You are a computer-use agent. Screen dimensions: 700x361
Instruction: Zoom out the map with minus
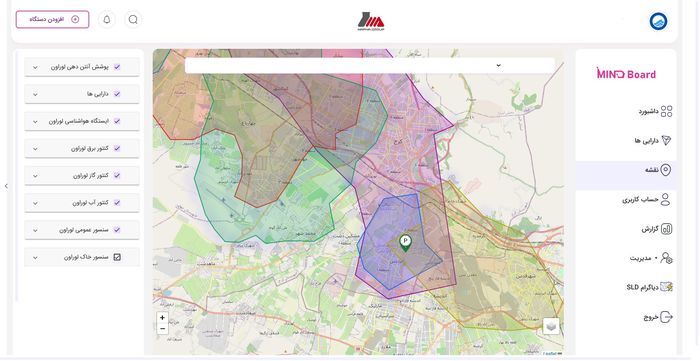click(x=162, y=329)
